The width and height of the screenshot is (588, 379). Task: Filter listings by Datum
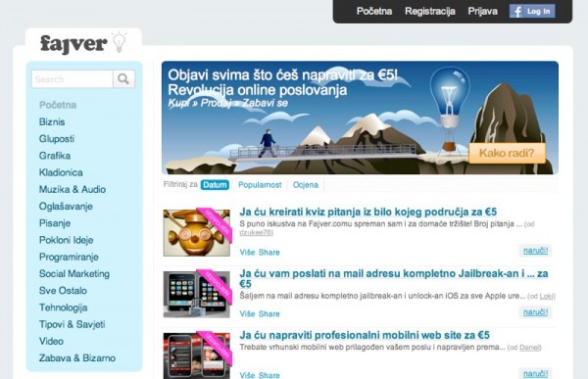(215, 185)
